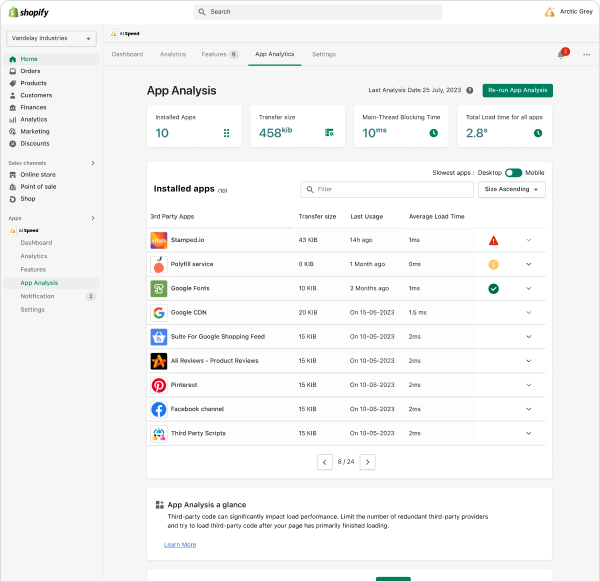Click the Total Load time clock icon
The width and height of the screenshot is (600, 582).
pyautogui.click(x=538, y=133)
